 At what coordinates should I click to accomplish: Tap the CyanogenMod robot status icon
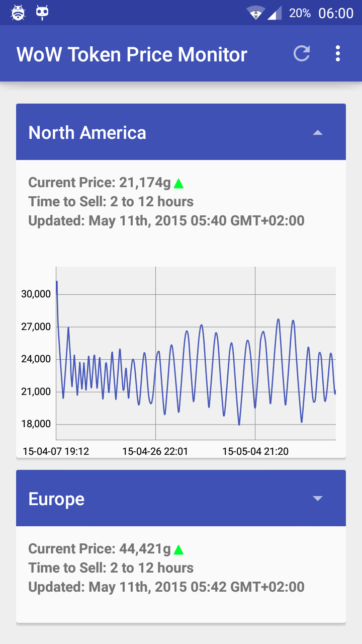click(x=42, y=13)
